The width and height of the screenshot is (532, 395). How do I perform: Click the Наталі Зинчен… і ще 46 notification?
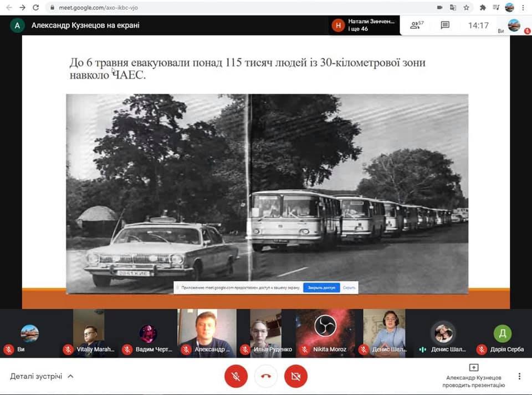[365, 25]
